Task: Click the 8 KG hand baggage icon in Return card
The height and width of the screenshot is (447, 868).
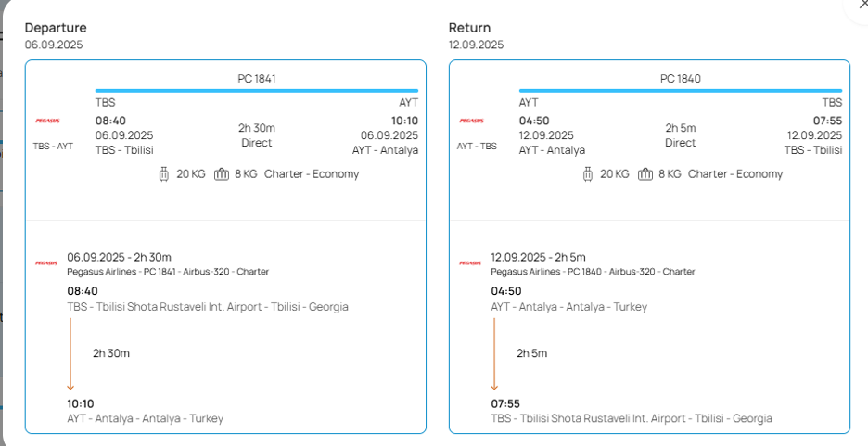Action: coord(645,173)
